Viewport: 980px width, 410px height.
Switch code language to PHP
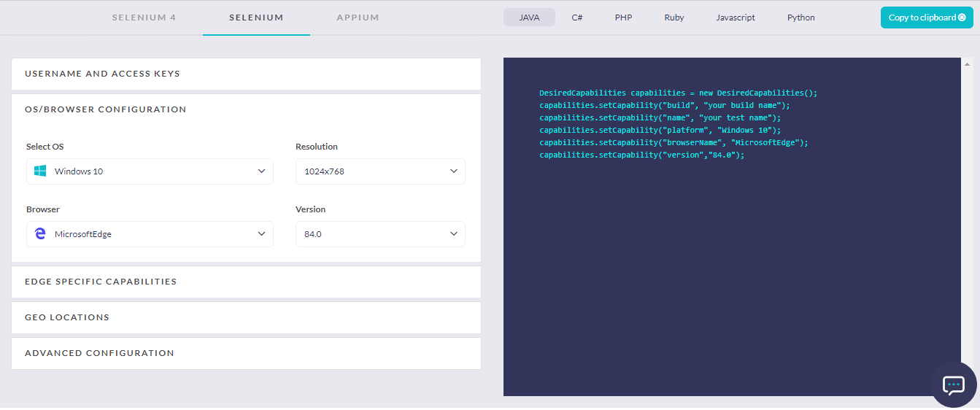click(623, 18)
